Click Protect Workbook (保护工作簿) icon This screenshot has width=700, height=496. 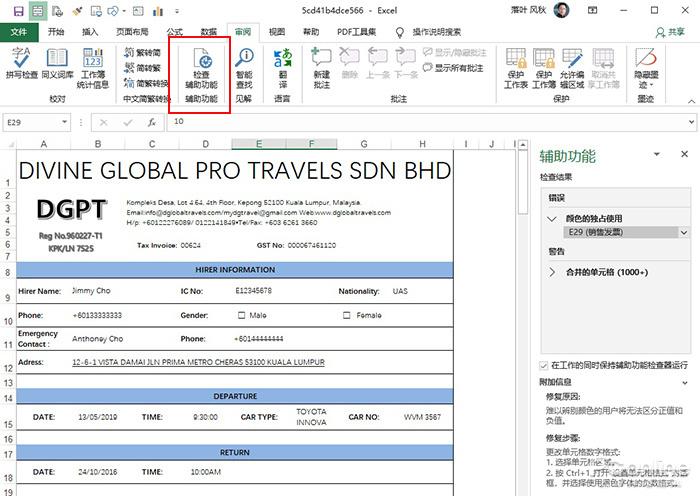[544, 68]
